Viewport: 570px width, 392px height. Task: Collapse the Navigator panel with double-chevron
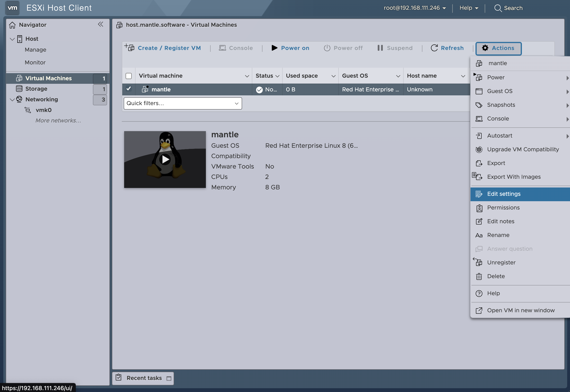tap(100, 24)
